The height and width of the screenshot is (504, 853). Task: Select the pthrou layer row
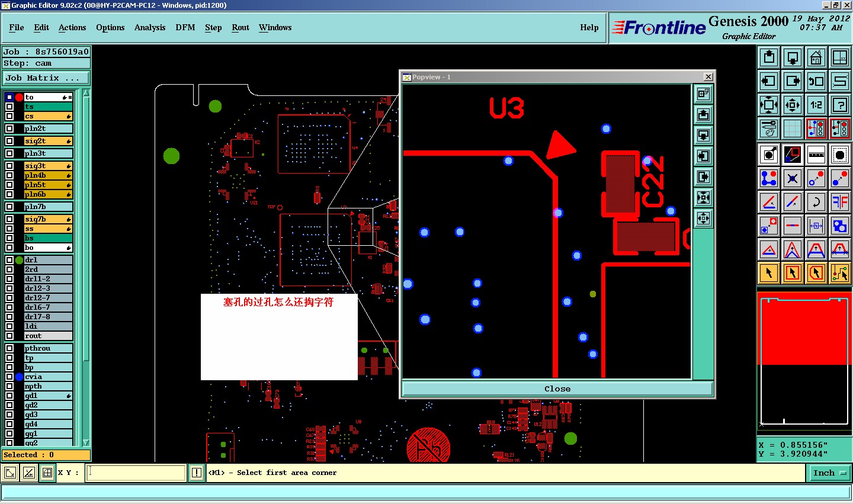pyautogui.click(x=48, y=348)
